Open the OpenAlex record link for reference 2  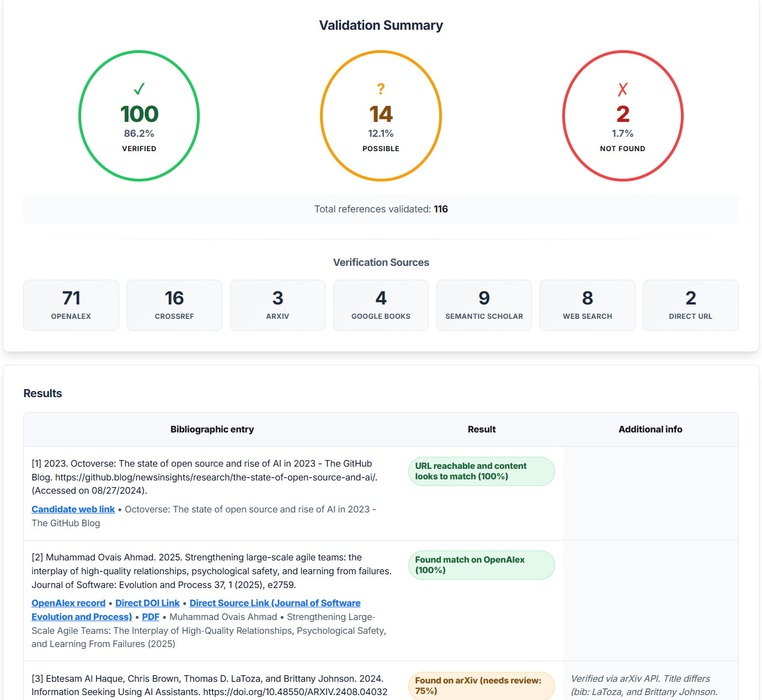(68, 603)
